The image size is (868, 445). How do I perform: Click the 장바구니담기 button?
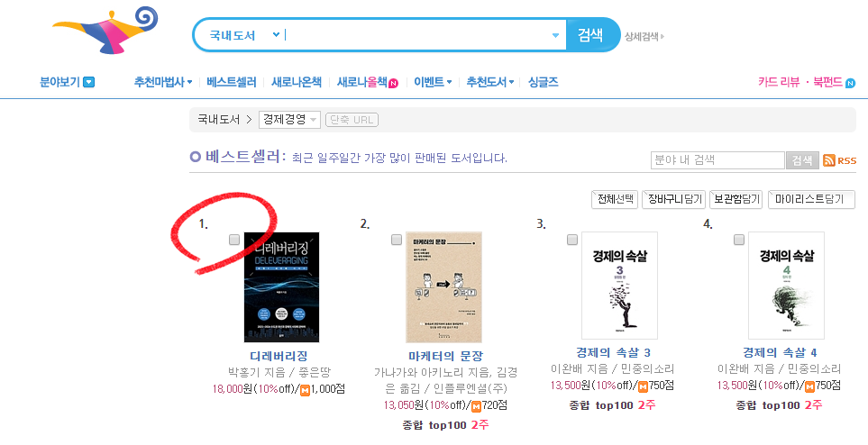pyautogui.click(x=673, y=199)
